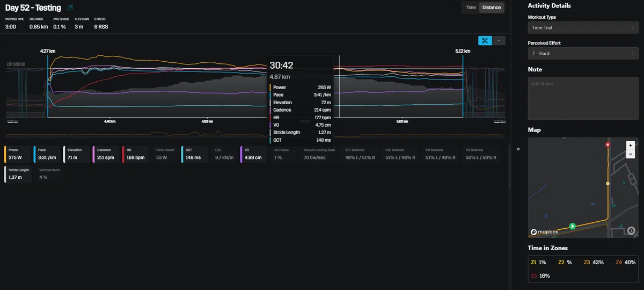Zoom out of the map with the minus button

[631, 154]
